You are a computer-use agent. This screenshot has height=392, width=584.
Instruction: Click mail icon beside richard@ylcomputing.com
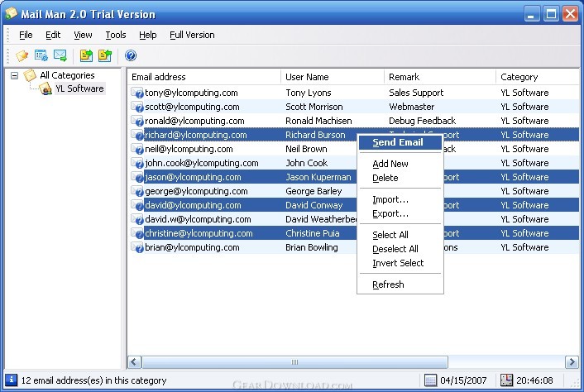pos(137,135)
